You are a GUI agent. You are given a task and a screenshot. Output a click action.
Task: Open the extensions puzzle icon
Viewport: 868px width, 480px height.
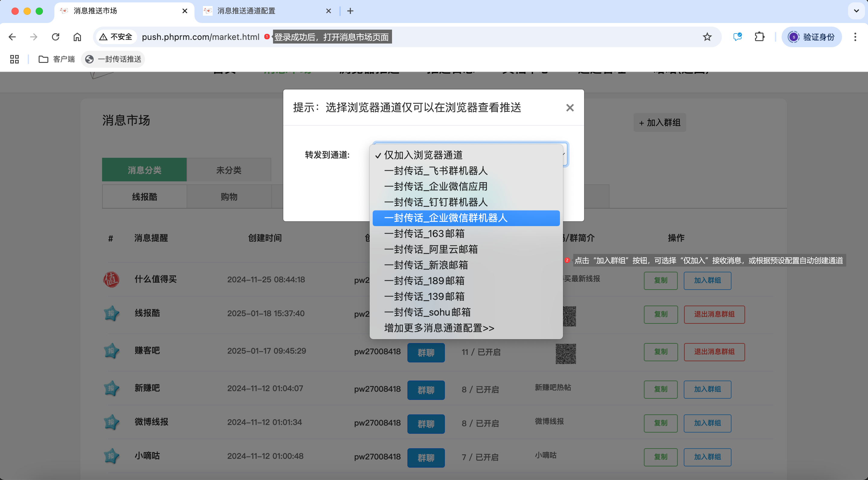760,37
